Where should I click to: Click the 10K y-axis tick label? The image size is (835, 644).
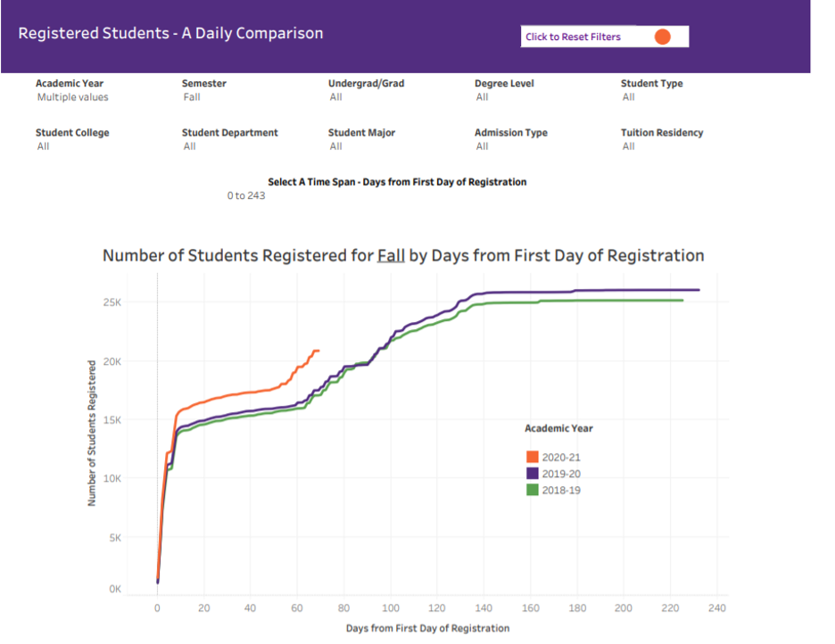pyautogui.click(x=112, y=478)
